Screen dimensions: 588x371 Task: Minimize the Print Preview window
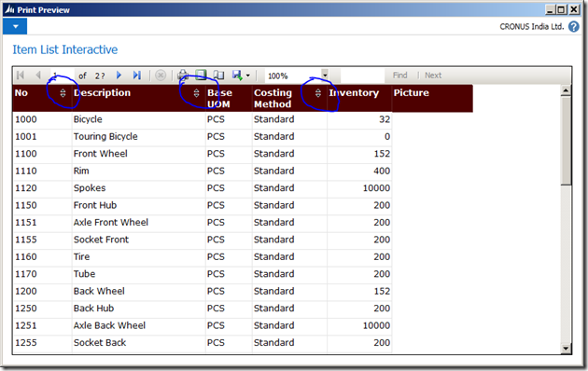(550, 9)
